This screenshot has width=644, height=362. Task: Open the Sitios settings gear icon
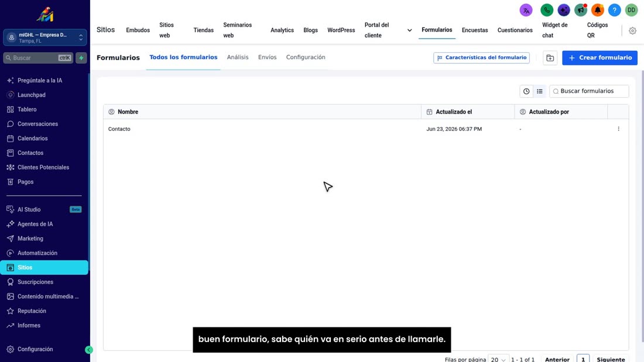tap(632, 30)
